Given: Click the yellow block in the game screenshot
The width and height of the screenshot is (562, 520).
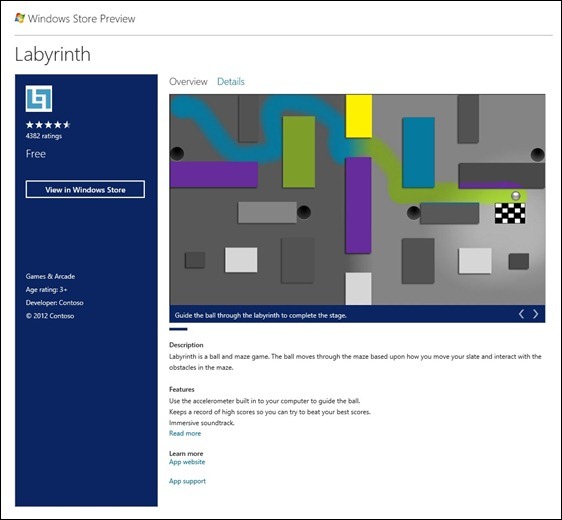Looking at the screenshot, I should tap(359, 116).
